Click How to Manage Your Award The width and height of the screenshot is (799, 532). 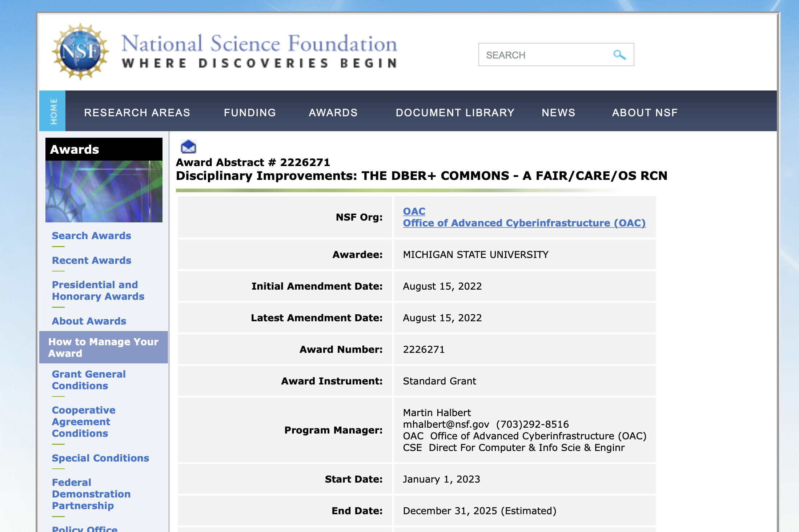pos(103,347)
